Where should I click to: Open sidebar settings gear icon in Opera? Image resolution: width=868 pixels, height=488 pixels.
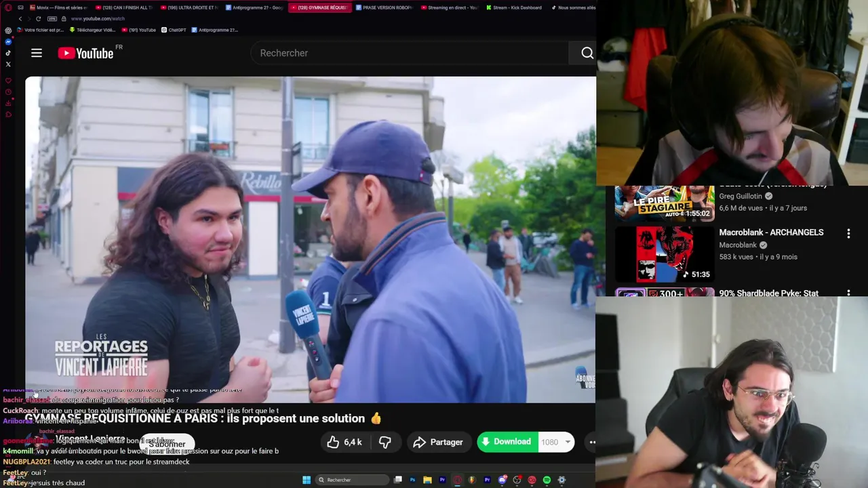tap(8, 30)
